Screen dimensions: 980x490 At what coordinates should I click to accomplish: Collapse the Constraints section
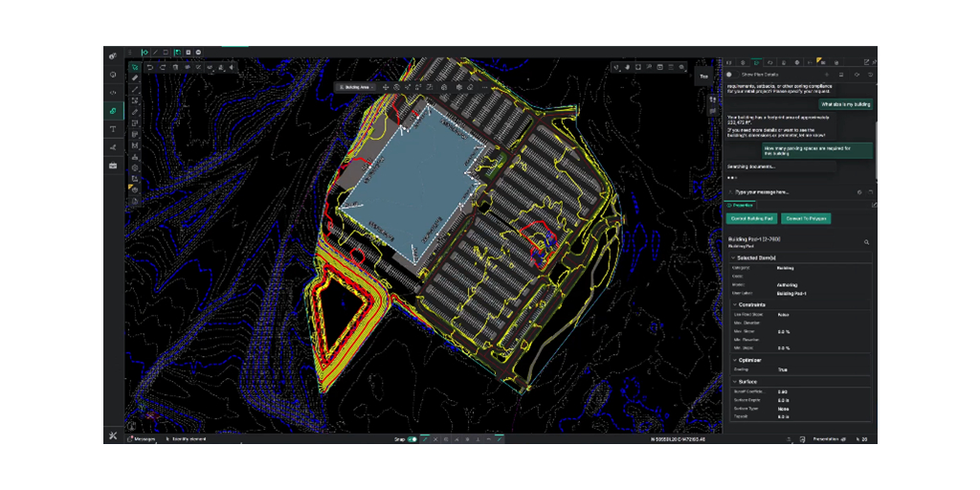733,304
